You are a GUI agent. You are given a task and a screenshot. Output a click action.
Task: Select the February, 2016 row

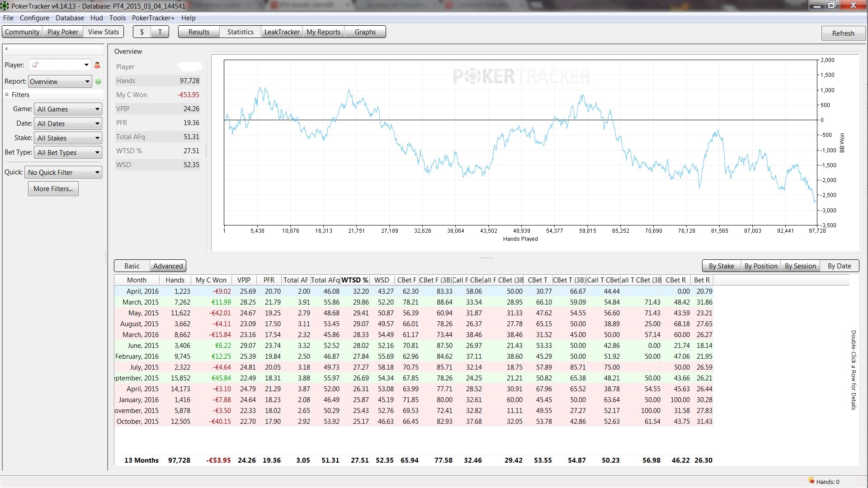pos(414,357)
